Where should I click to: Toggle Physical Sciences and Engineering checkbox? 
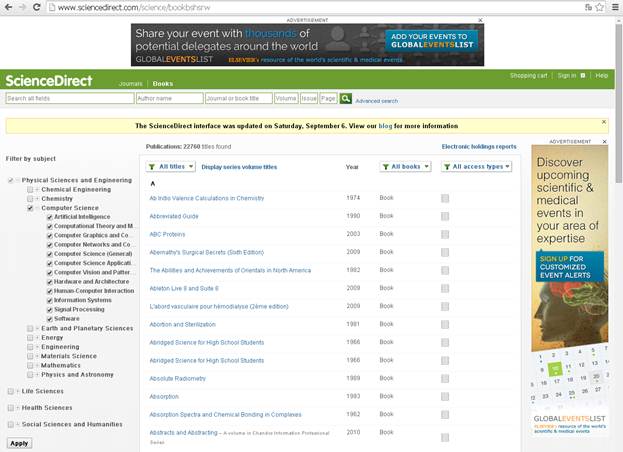point(11,180)
